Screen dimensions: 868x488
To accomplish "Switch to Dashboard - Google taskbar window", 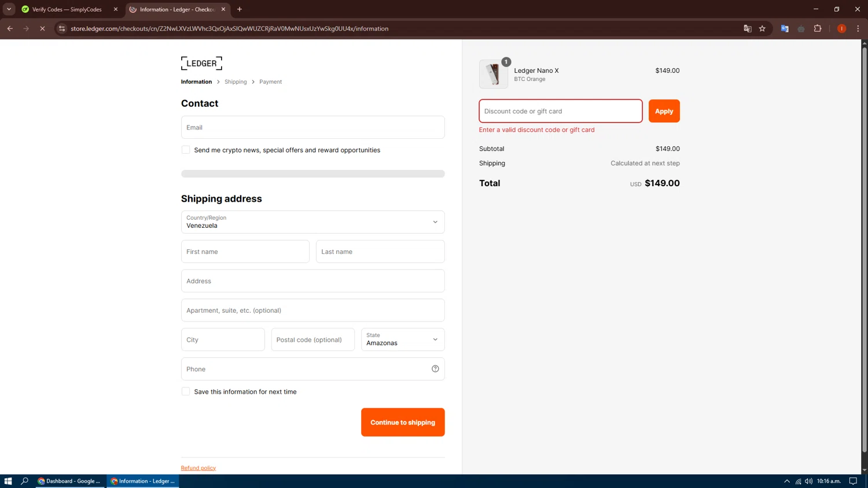I will click(70, 481).
